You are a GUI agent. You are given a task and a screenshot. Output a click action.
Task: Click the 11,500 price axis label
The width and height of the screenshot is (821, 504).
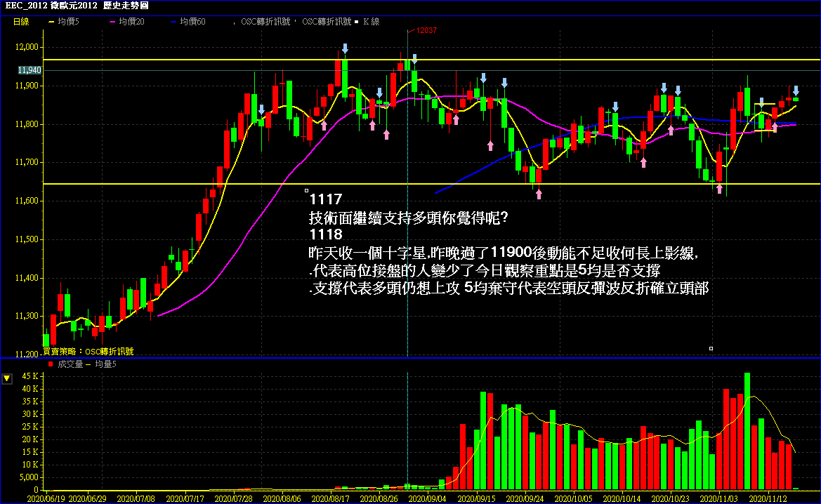tap(26, 239)
